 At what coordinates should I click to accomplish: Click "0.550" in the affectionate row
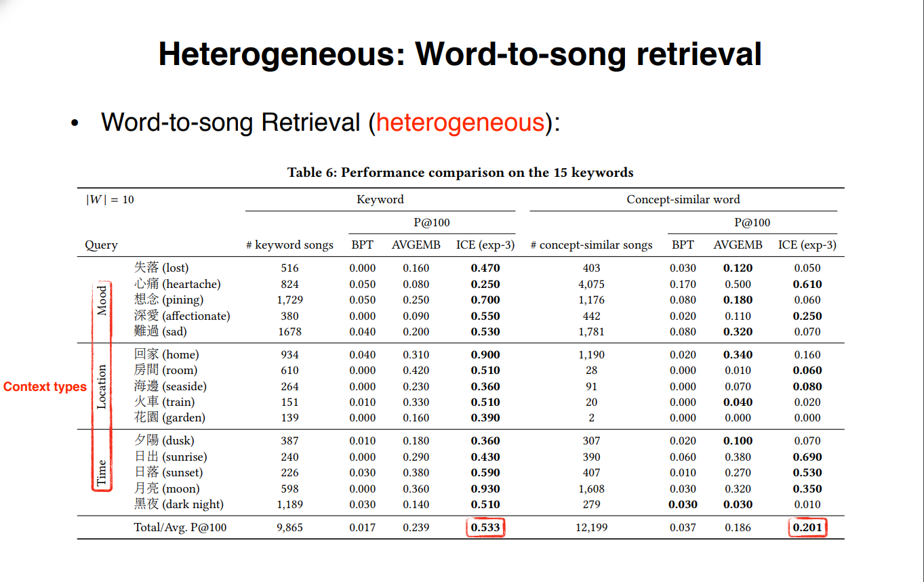(485, 316)
